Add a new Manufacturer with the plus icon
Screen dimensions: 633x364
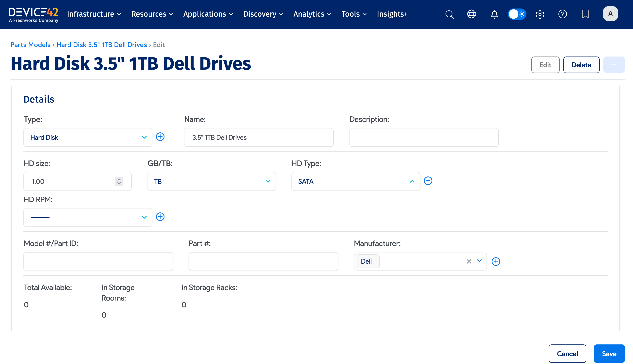[496, 261]
